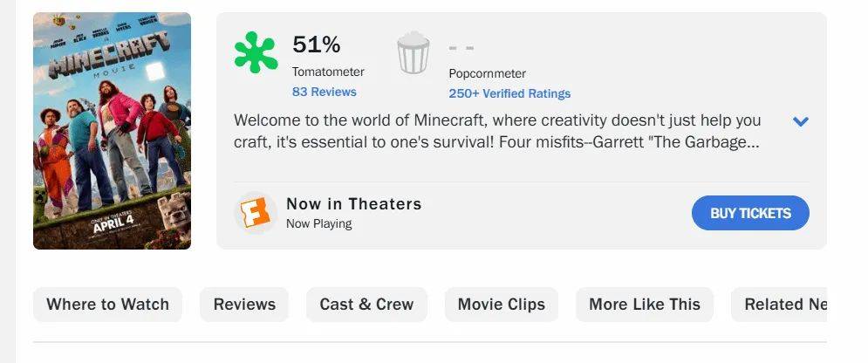
Task: Open the 83 Reviews link
Action: tap(325, 92)
